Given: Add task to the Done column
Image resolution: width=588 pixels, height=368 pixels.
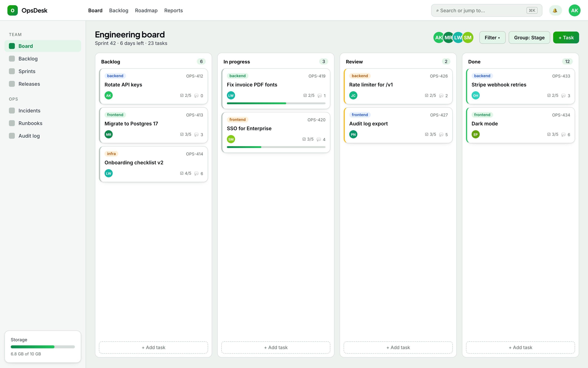Looking at the screenshot, I should click(520, 347).
